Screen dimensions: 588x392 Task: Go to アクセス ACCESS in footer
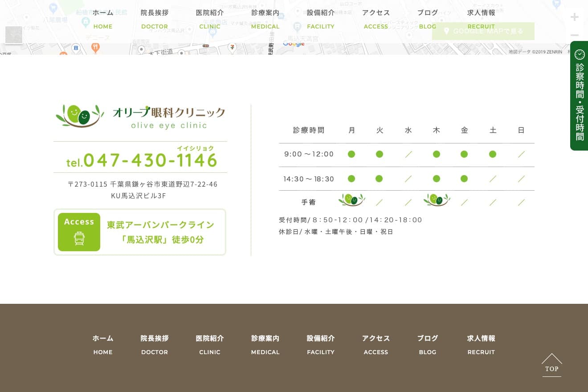[376, 345]
